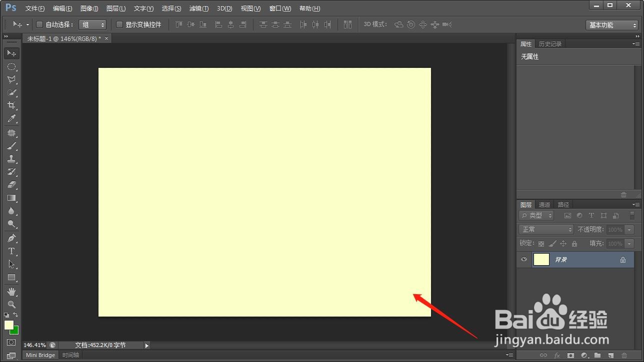Toggle lock all padlock icon
Viewport: 644px width, 362px height.
pyautogui.click(x=574, y=244)
